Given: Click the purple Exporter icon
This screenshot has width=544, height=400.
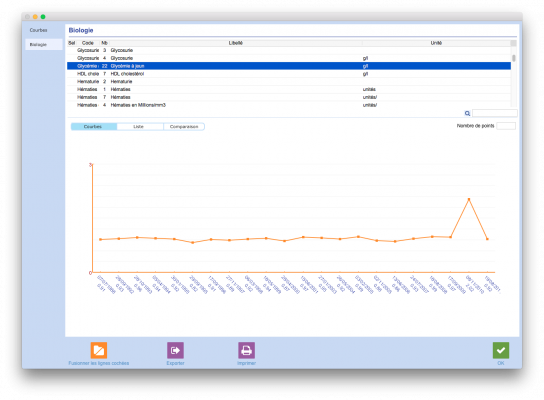Looking at the screenshot, I should (x=175, y=350).
